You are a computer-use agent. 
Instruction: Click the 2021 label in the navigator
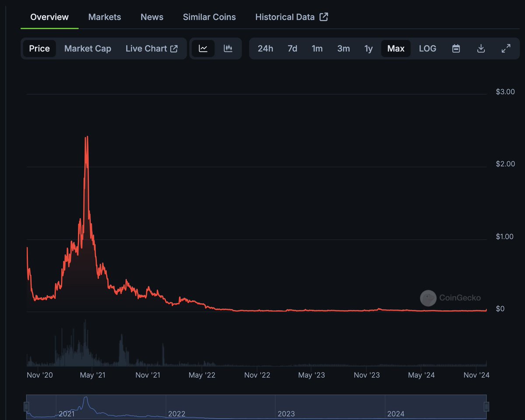pyautogui.click(x=67, y=413)
